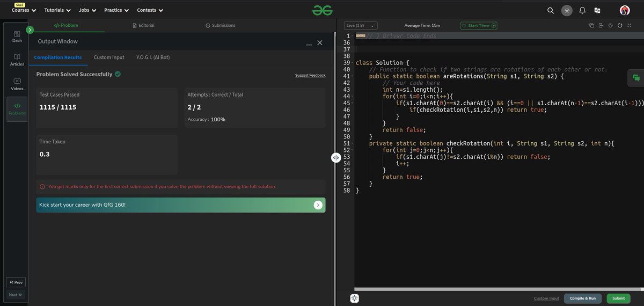Close the Output Window
Viewport: 644px width, 306px height.
coord(320,42)
